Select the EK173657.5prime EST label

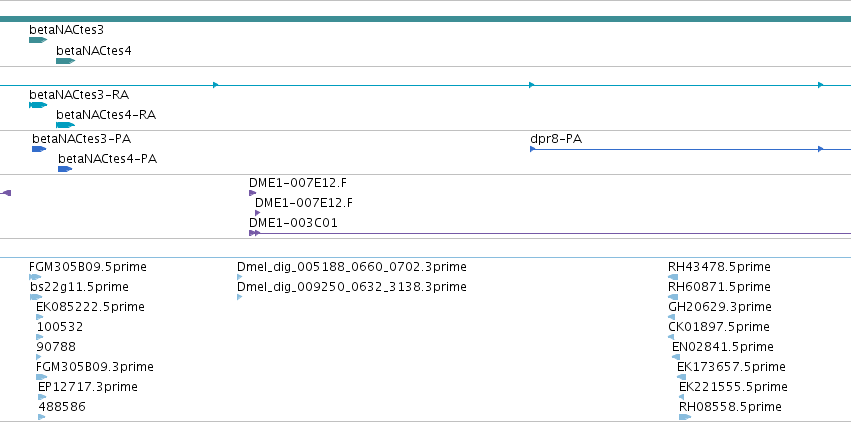(731, 367)
